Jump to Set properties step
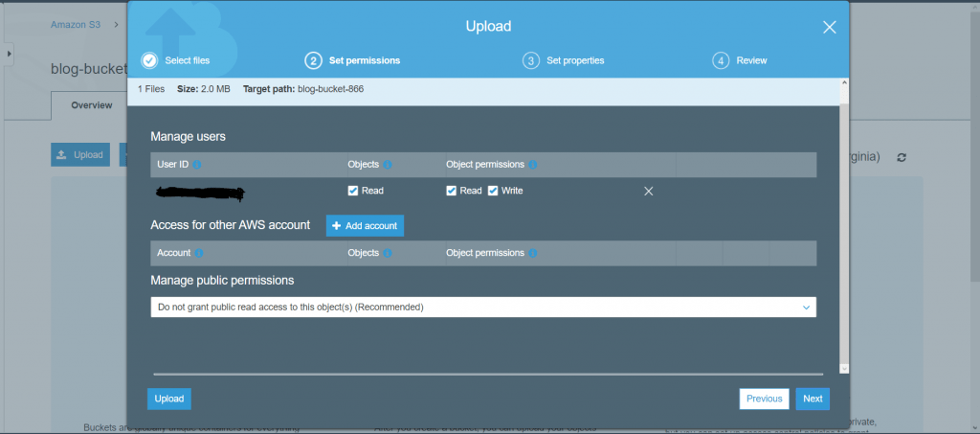980x434 pixels. [564, 60]
